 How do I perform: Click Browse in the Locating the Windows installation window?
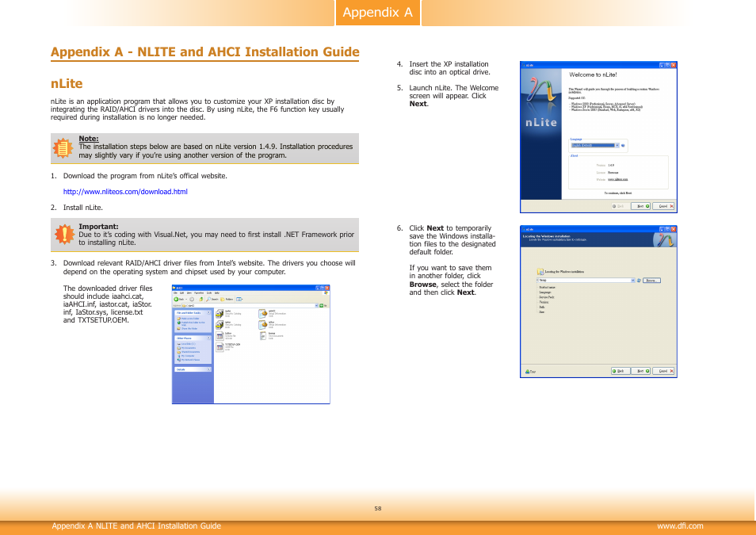point(651,281)
